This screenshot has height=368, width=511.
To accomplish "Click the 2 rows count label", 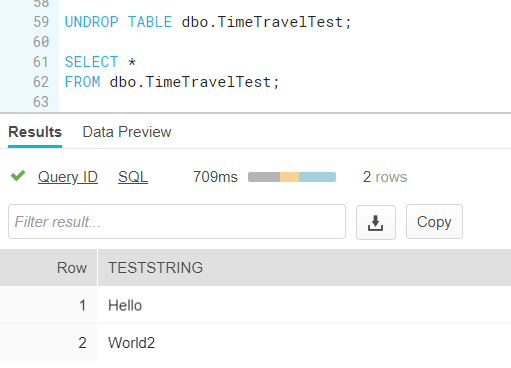I will pos(385,177).
